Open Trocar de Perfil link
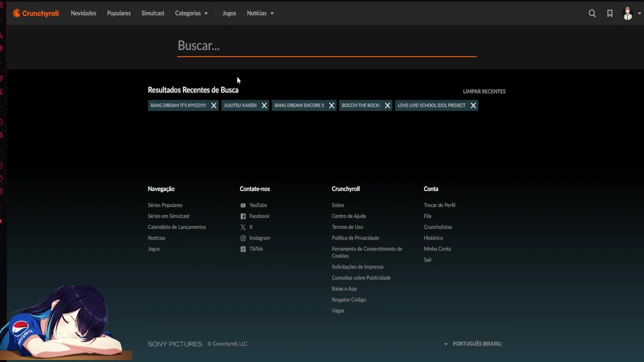 click(439, 205)
